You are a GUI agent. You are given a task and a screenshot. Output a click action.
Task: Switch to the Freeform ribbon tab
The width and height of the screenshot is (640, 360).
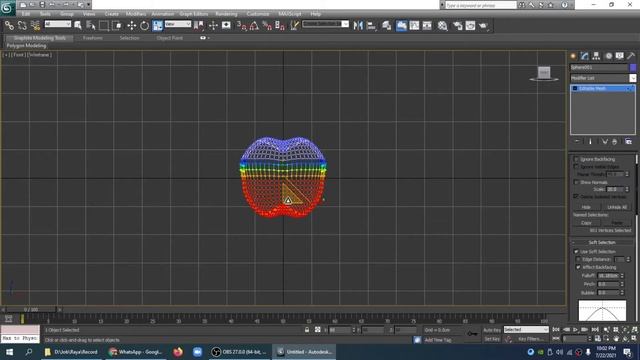(93, 38)
